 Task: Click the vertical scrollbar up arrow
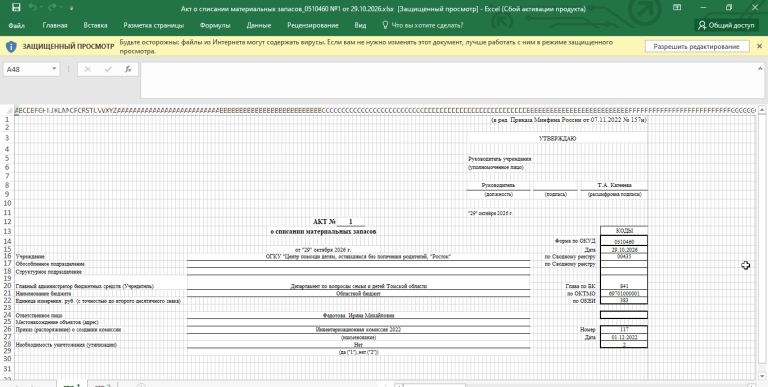(762, 111)
